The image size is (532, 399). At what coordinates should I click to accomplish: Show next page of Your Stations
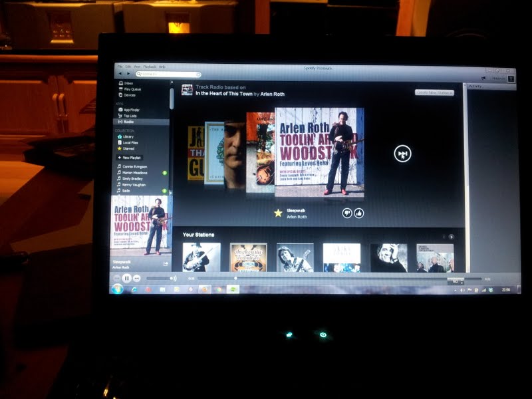(452, 237)
